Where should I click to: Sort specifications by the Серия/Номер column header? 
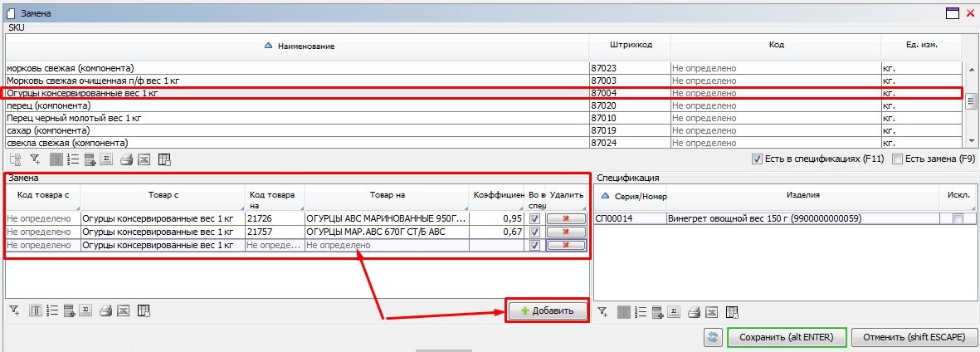point(631,195)
